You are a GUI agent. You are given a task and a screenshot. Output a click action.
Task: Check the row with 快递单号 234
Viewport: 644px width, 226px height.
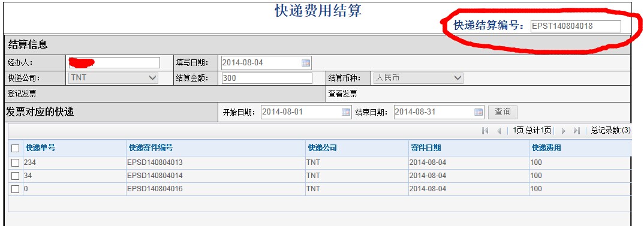click(x=15, y=162)
